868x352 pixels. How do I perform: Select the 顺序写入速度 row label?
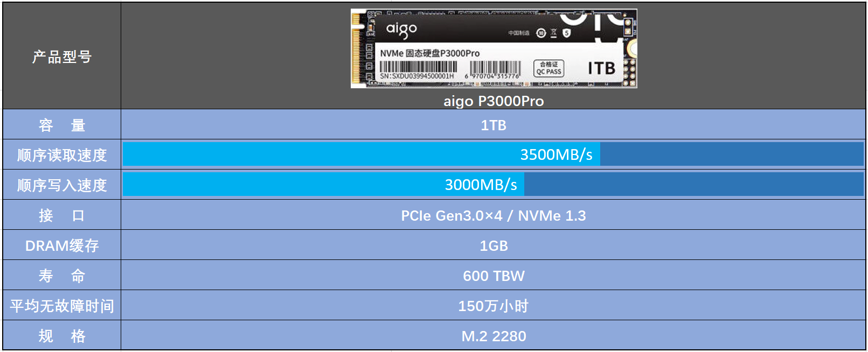click(62, 185)
